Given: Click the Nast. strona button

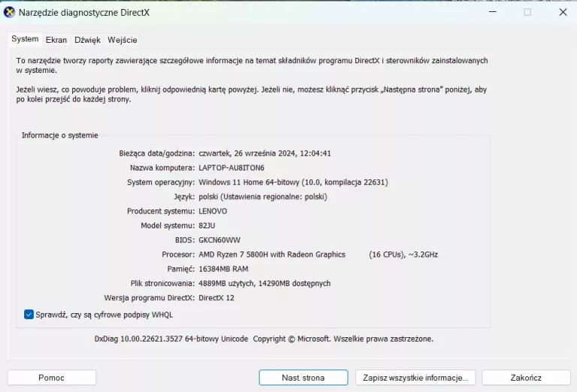Looking at the screenshot, I should point(303,378).
